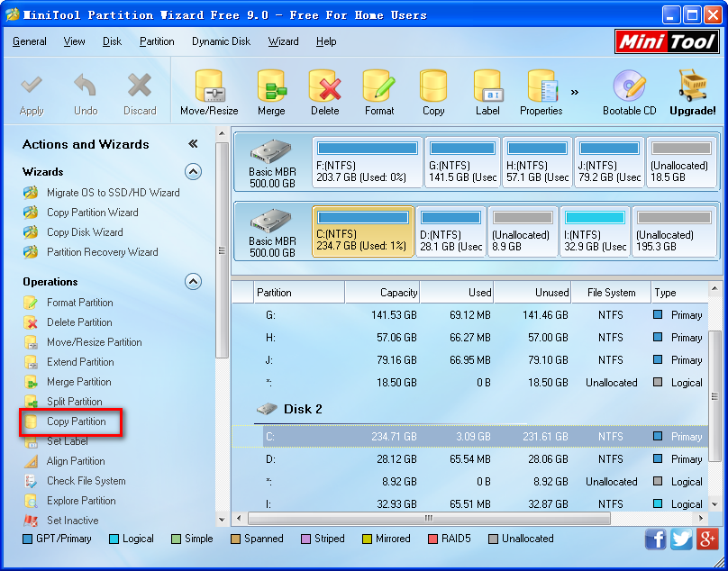The width and height of the screenshot is (728, 571).
Task: Click the Disk 2 drive icon in list
Action: (267, 409)
